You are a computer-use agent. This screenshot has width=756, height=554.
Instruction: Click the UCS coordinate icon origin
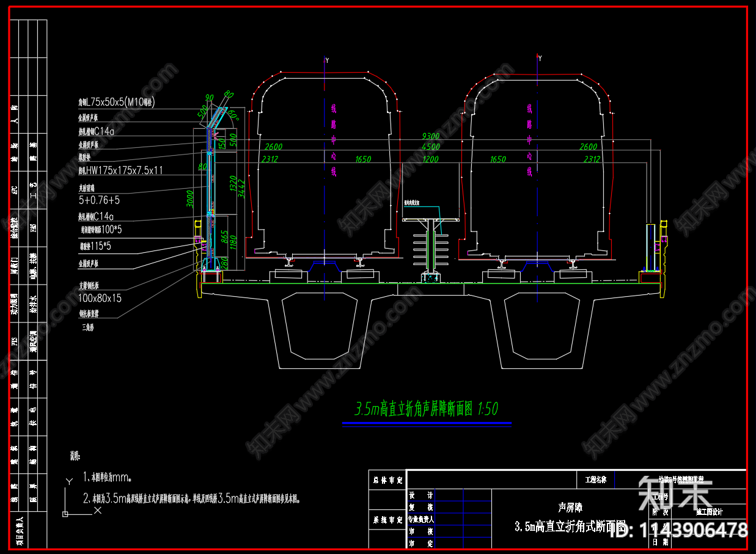pyautogui.click(x=65, y=514)
